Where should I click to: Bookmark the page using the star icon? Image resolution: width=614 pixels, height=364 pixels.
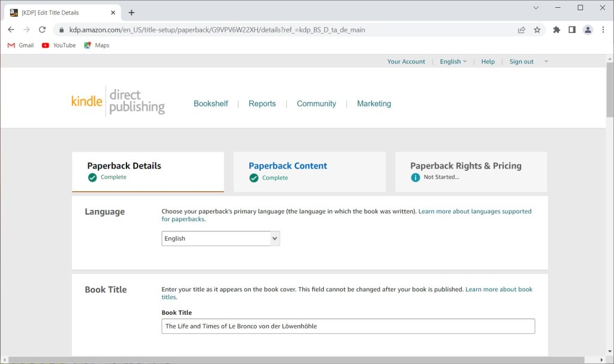click(x=537, y=29)
